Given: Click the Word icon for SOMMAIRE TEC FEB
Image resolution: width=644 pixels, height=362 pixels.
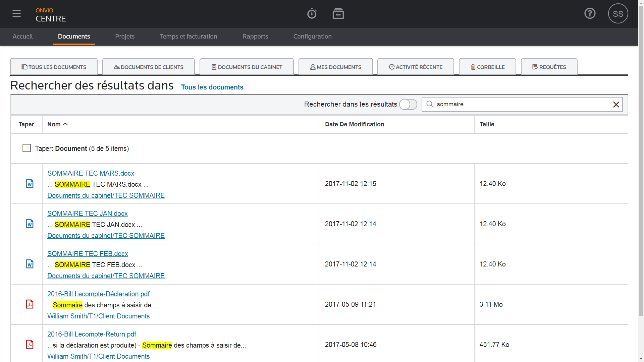Looking at the screenshot, I should click(30, 264).
